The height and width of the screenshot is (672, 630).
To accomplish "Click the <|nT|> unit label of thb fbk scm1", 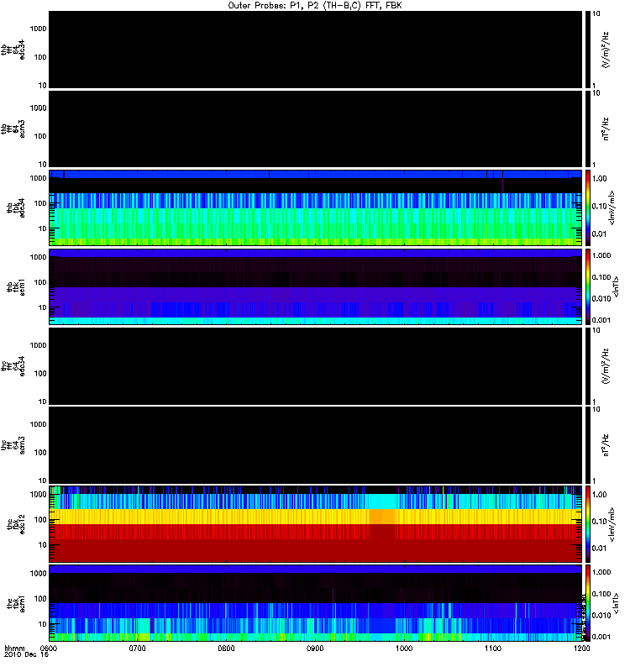I will click(x=616, y=286).
